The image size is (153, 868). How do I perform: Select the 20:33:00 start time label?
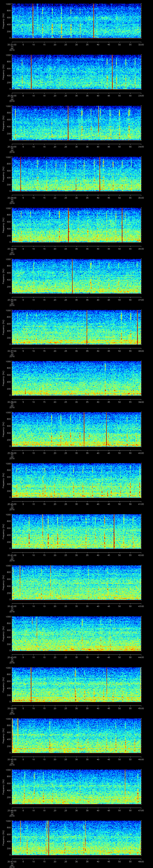12,147
